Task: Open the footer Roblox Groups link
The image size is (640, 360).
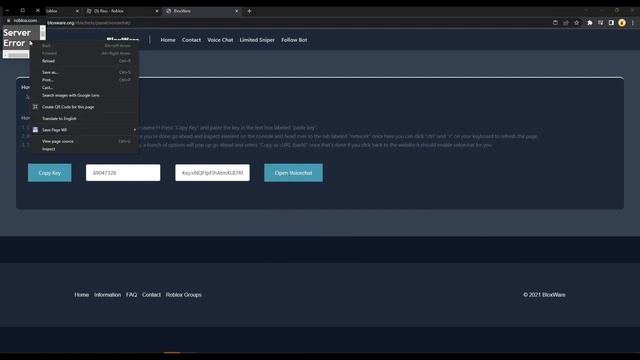Action: click(x=184, y=295)
